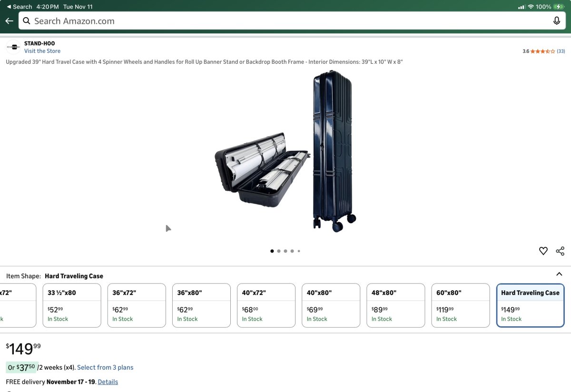Open Select from 3 plans link
The width and height of the screenshot is (571, 392).
105,367
